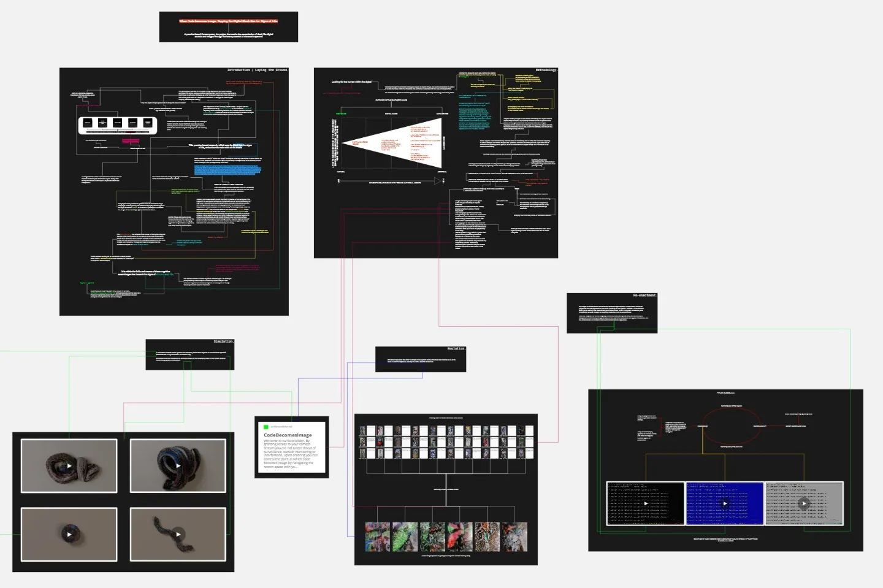Click the blue highlighted paragraph in Introduction
Image resolution: width=883 pixels, height=588 pixels.
click(227, 169)
